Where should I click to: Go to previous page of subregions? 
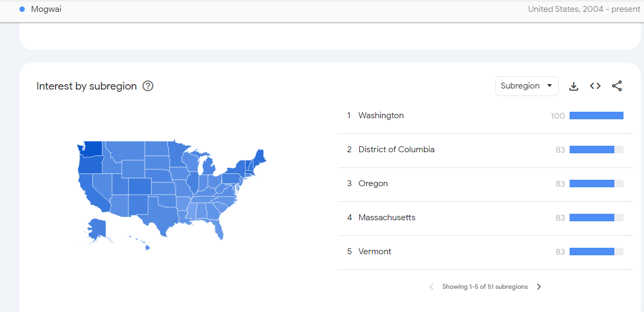(x=431, y=287)
